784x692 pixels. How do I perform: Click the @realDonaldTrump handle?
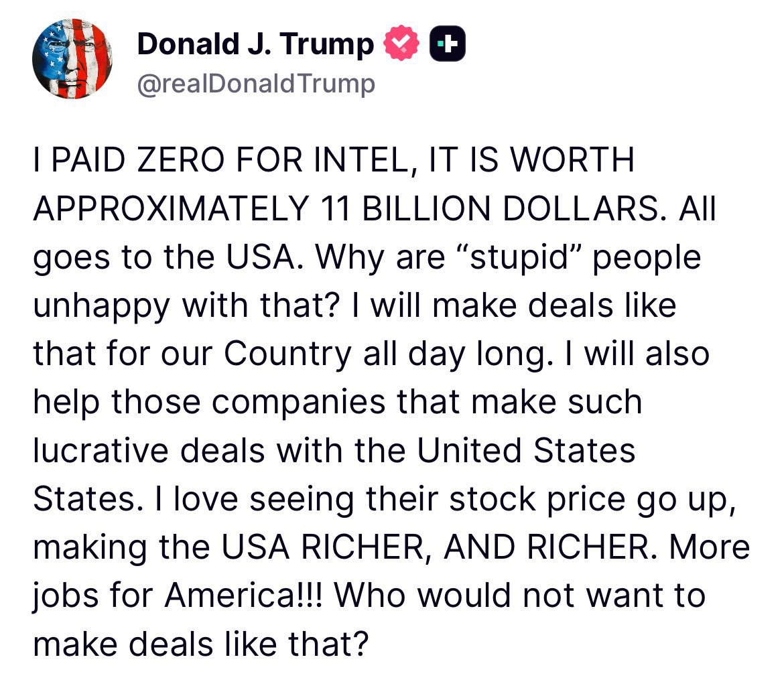(256, 84)
